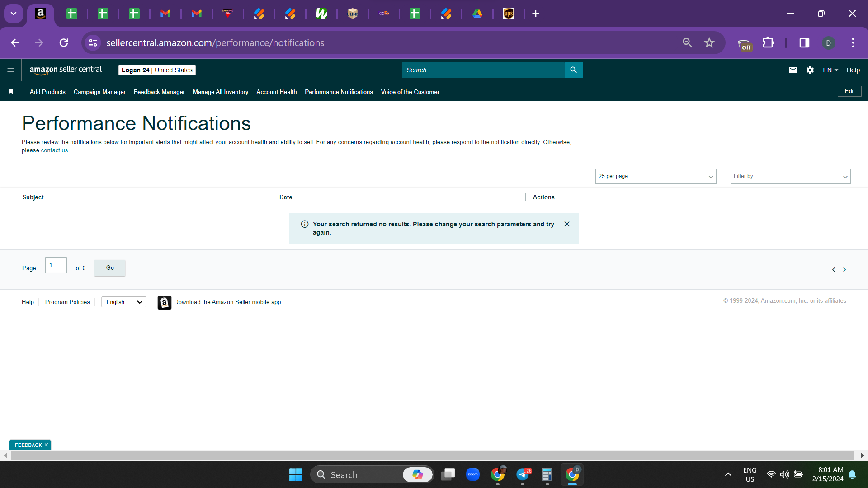The image size is (868, 488).
Task: Click Logan 24 United States account switcher
Action: coord(157,70)
